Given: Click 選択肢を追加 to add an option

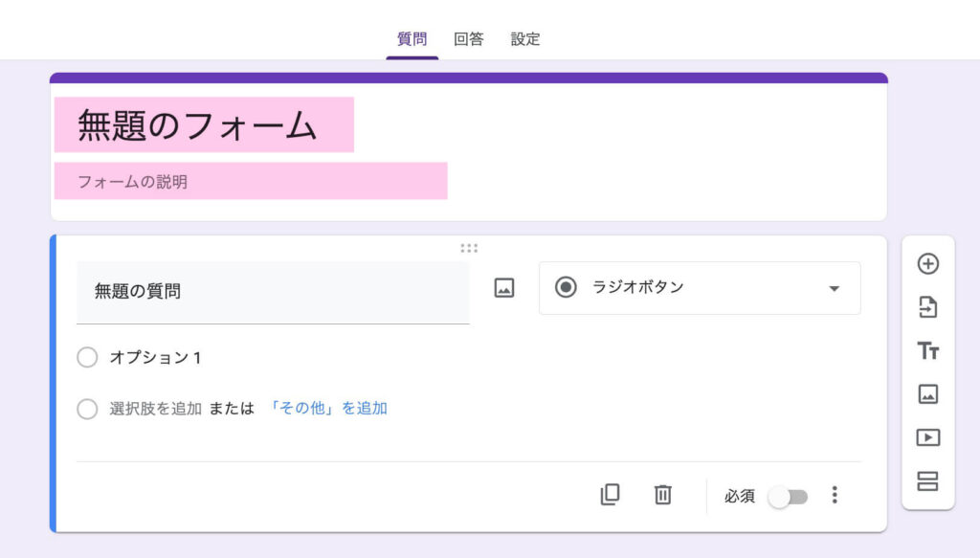Looking at the screenshot, I should (155, 409).
